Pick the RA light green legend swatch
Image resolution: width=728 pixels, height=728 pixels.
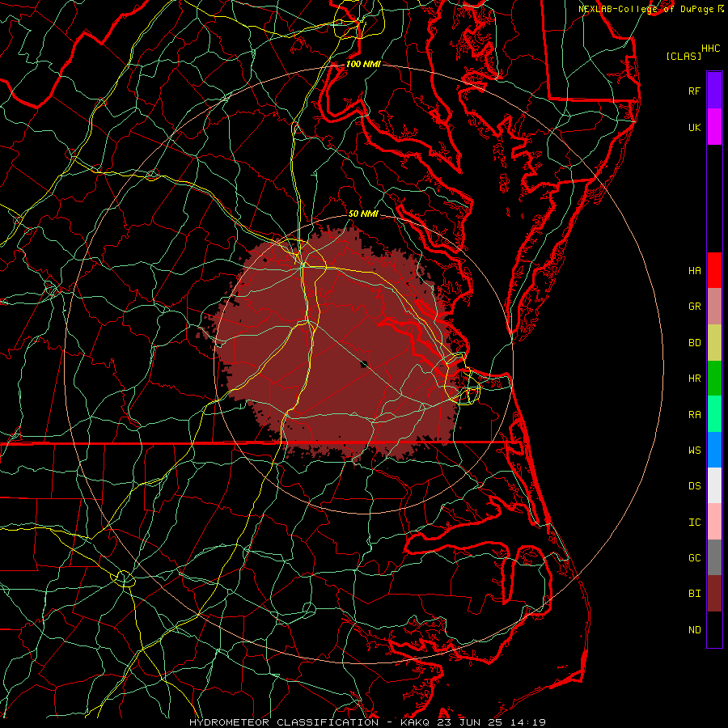(714, 414)
